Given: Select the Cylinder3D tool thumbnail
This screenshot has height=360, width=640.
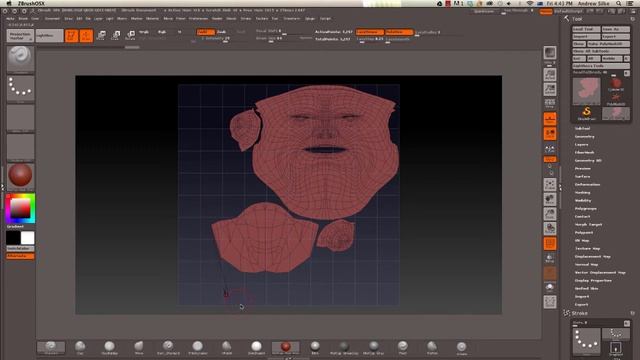Looking at the screenshot, I should coord(616,84).
